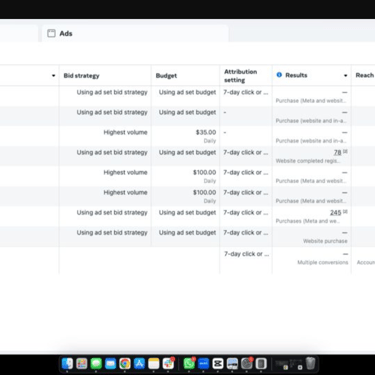Open App Store from the dock
Viewport: 375px width, 375px height.
point(139,363)
